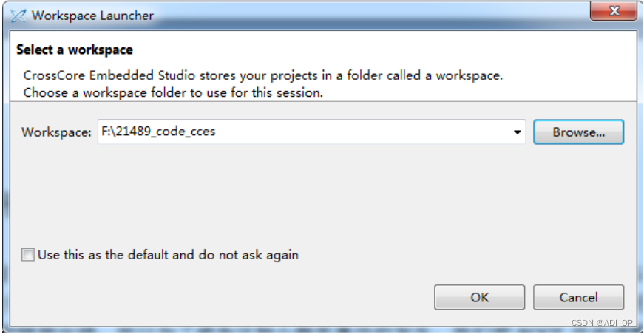Click the "Select a workspace" heading
The image size is (644, 334).
coord(75,50)
